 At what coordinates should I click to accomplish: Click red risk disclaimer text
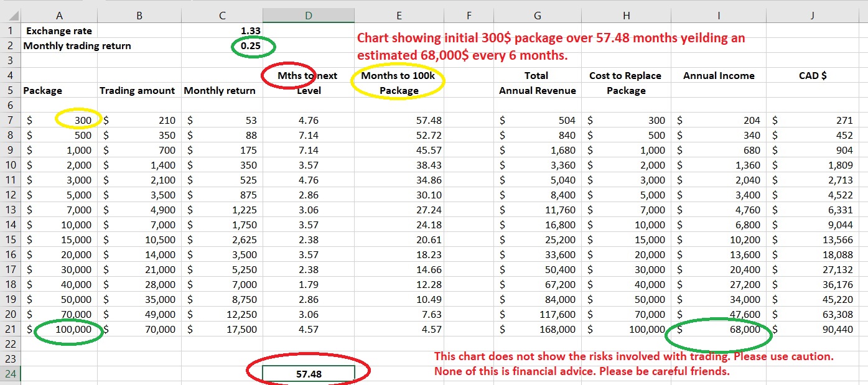633,364
